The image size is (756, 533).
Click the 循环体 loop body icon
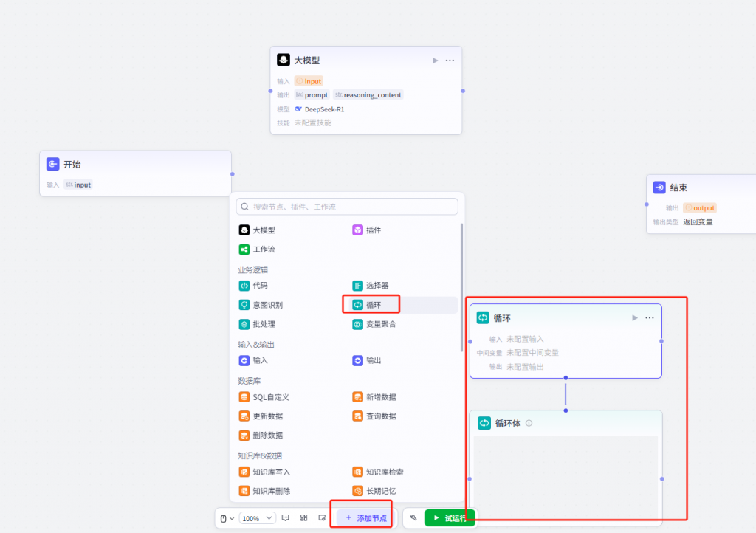(x=484, y=423)
